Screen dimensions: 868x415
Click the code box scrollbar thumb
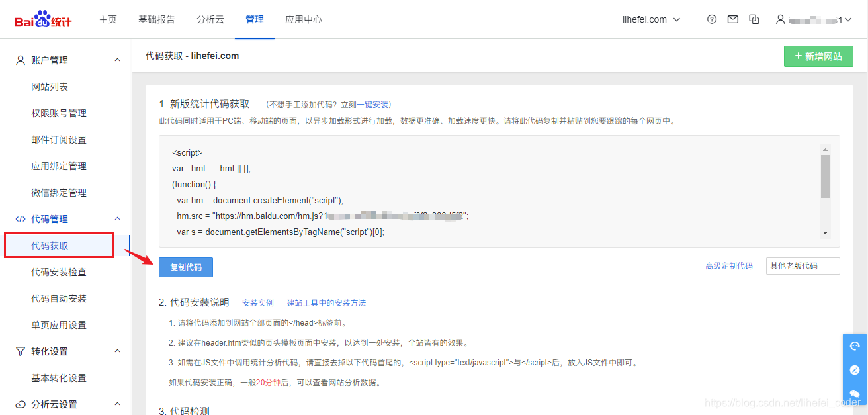pyautogui.click(x=825, y=176)
